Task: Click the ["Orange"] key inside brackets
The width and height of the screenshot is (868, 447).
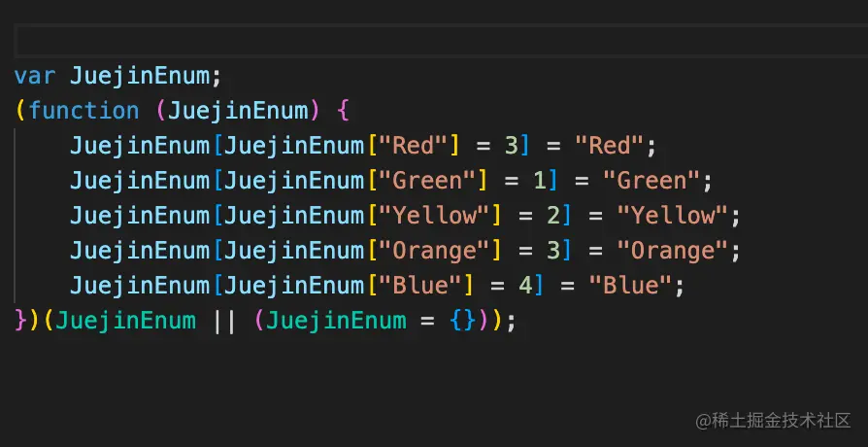Action: (x=434, y=251)
